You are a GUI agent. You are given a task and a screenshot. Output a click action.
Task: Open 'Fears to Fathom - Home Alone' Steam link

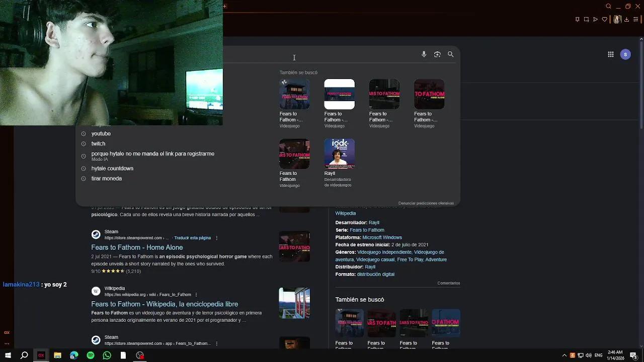[137, 247]
